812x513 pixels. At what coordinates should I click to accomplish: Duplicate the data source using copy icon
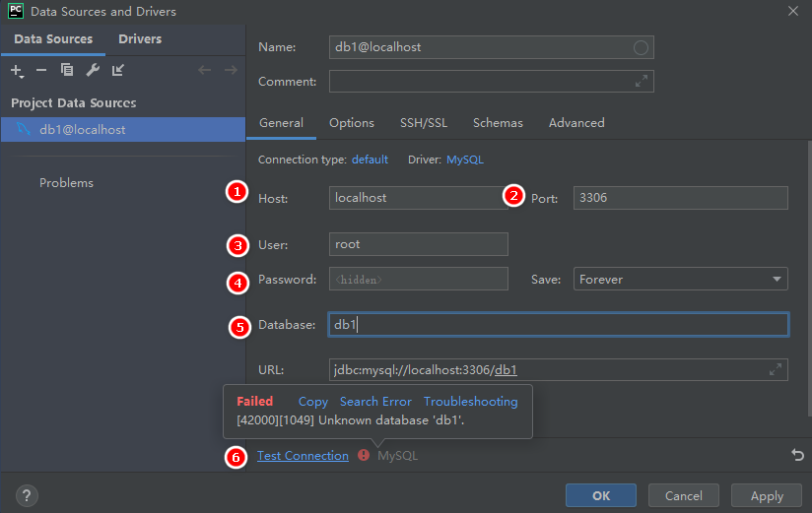point(67,70)
